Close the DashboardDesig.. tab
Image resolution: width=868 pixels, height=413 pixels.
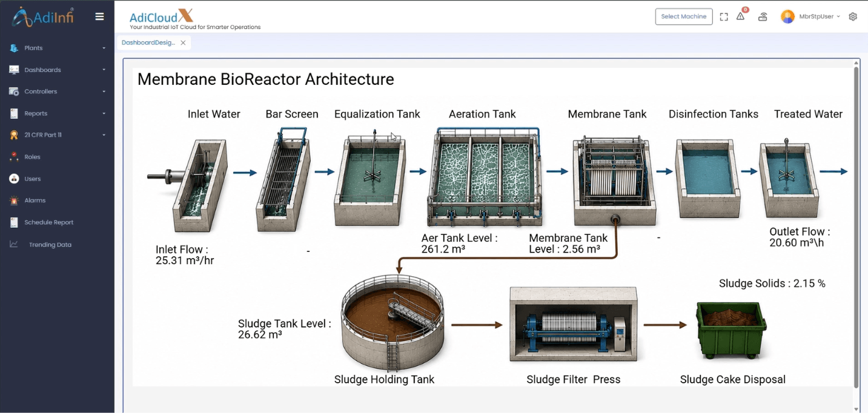click(x=183, y=43)
